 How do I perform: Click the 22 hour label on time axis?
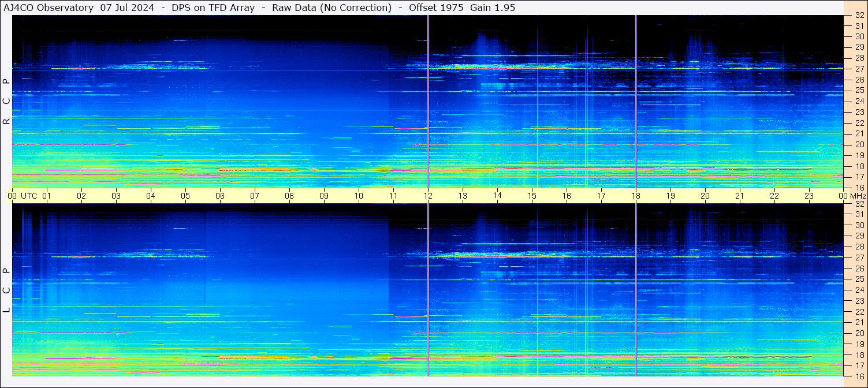pyautogui.click(x=774, y=196)
